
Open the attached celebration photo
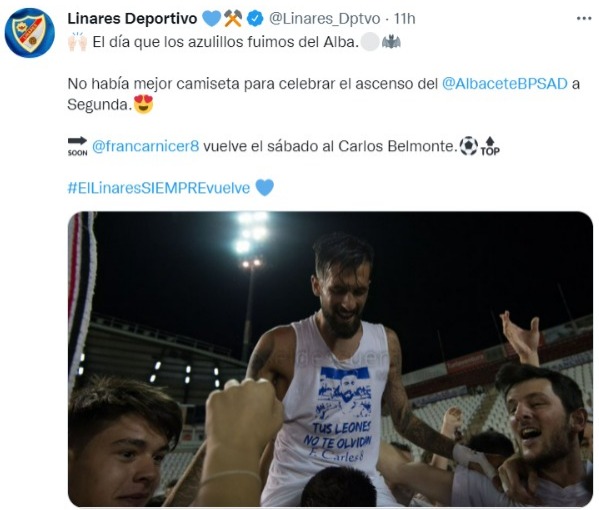(x=330, y=359)
